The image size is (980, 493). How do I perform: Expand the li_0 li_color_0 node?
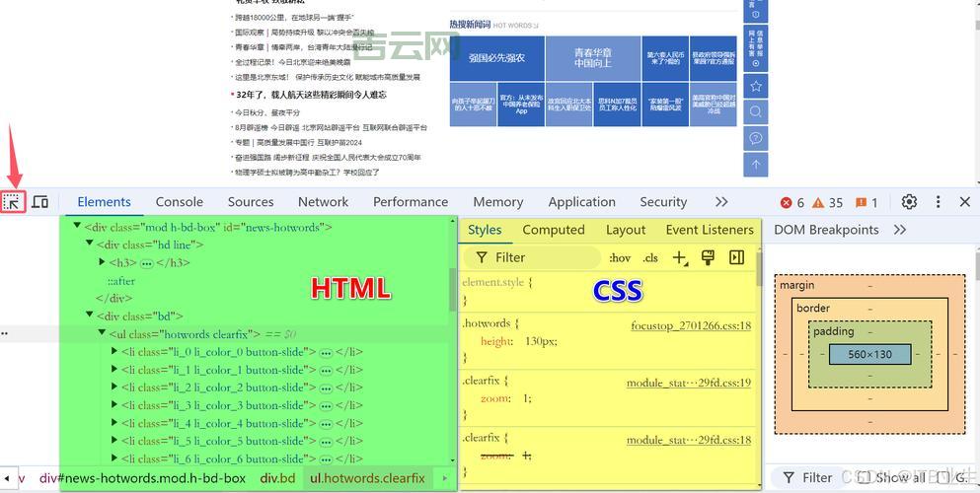tap(114, 351)
